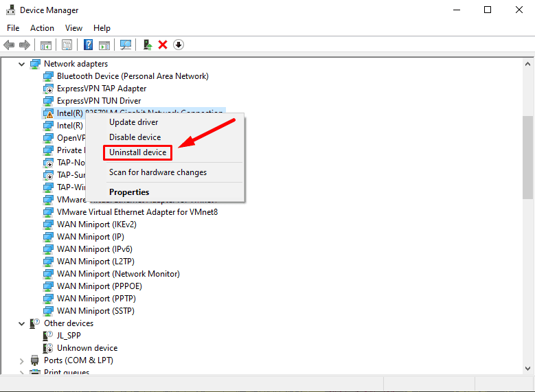Select ExpressVPN TAP Adapter disabled icon

(x=48, y=89)
